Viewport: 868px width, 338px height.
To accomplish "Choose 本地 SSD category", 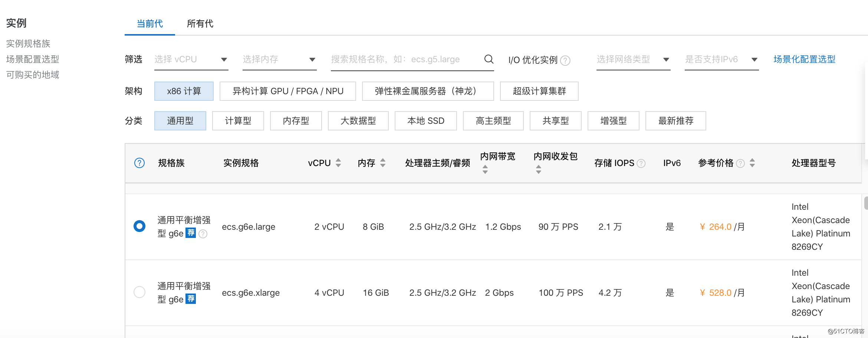I will (x=426, y=121).
